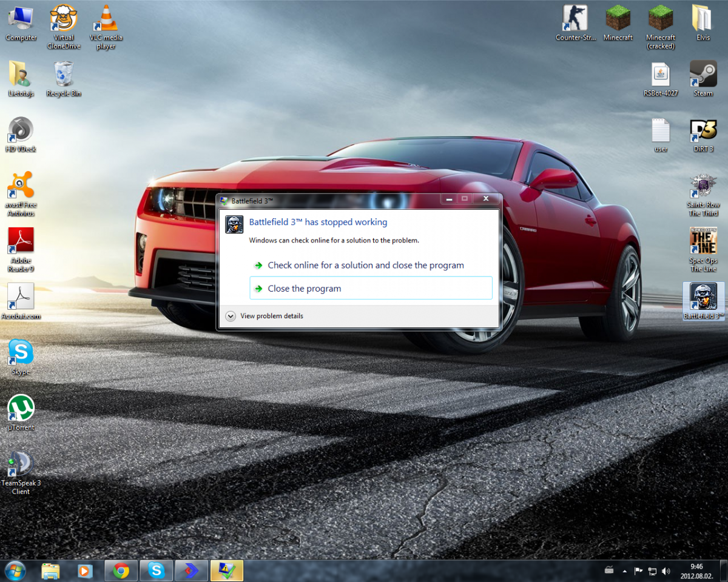This screenshot has width=728, height=582.
Task: Click 'Windows can check online' message text
Action: point(334,241)
